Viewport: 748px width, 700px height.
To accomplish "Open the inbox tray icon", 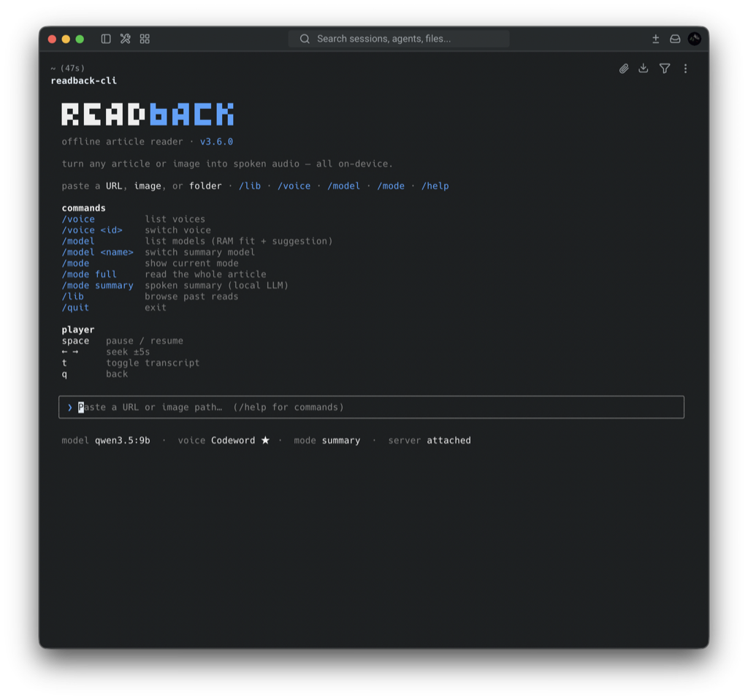I will (674, 39).
